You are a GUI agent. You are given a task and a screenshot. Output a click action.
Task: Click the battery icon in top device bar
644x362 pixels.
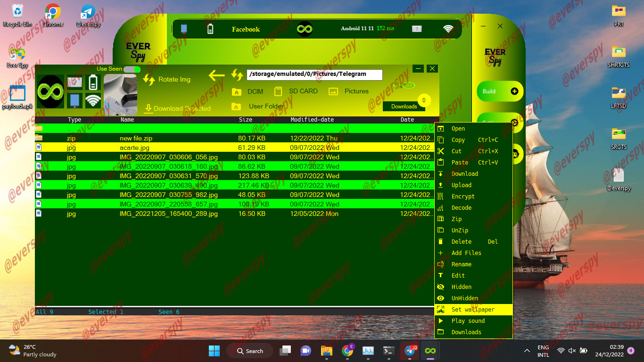click(210, 29)
